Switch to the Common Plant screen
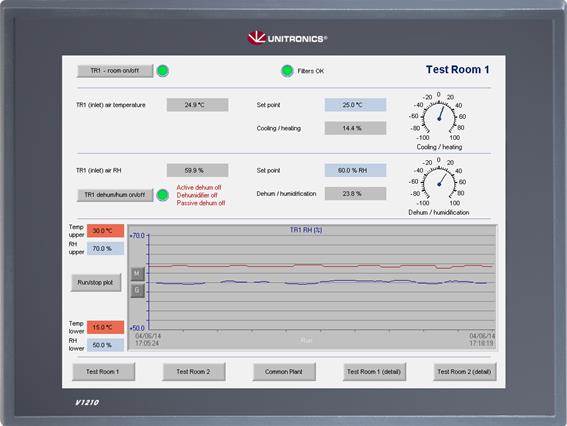Screen dimensions: 567x426 pos(284,372)
